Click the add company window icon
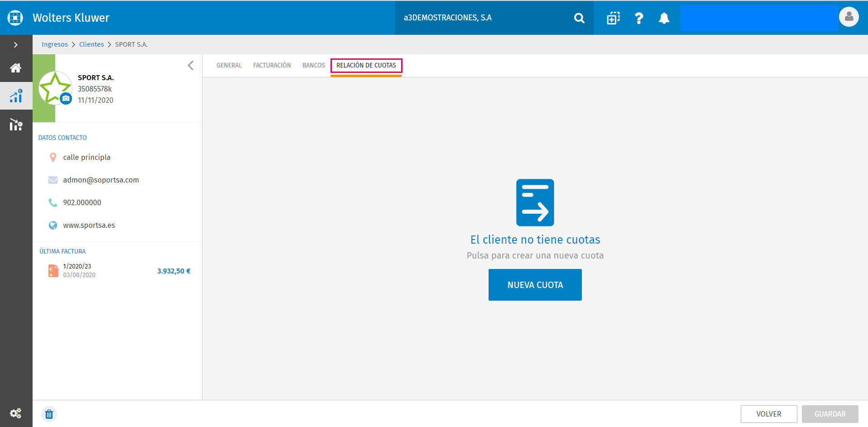Image resolution: width=868 pixels, height=427 pixels. 613,18
